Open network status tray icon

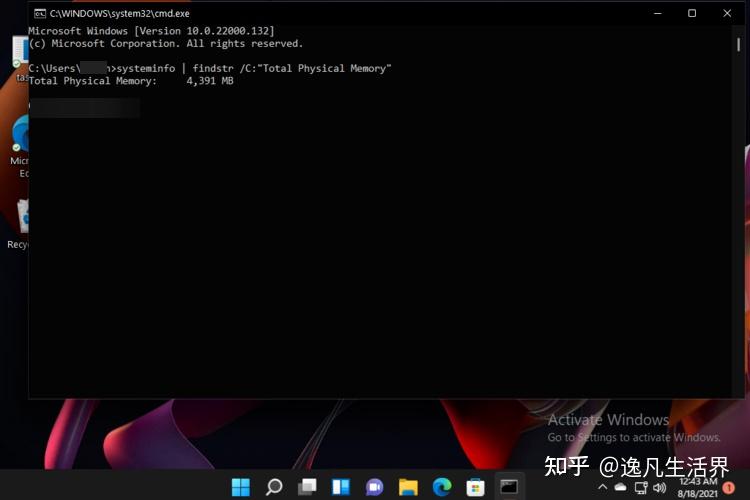tap(640, 488)
